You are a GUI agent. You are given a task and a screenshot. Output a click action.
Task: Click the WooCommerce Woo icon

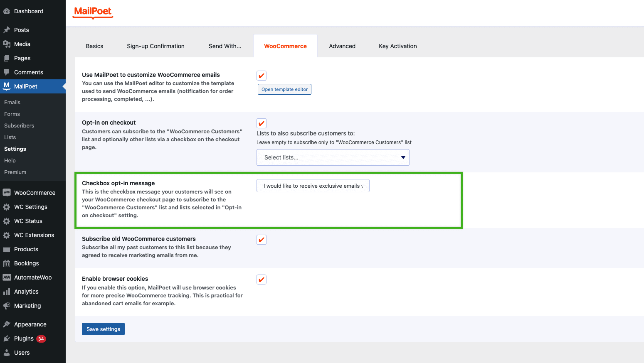pyautogui.click(x=7, y=193)
